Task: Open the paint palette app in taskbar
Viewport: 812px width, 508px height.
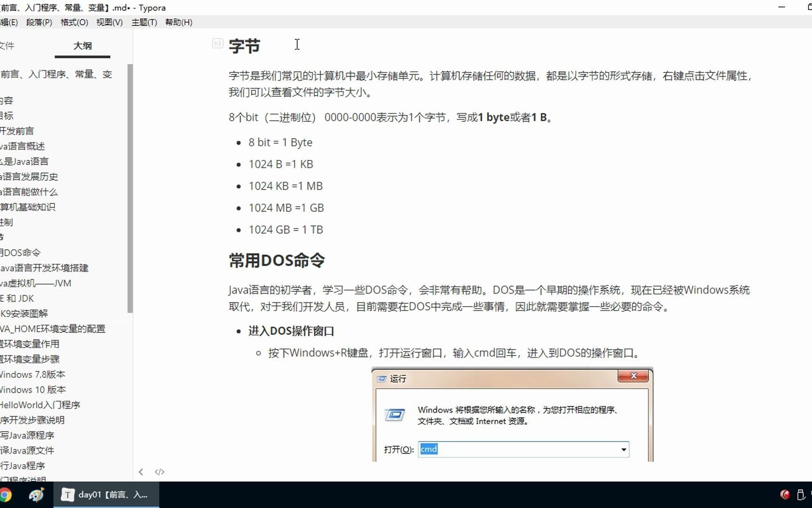Action: (x=36, y=495)
